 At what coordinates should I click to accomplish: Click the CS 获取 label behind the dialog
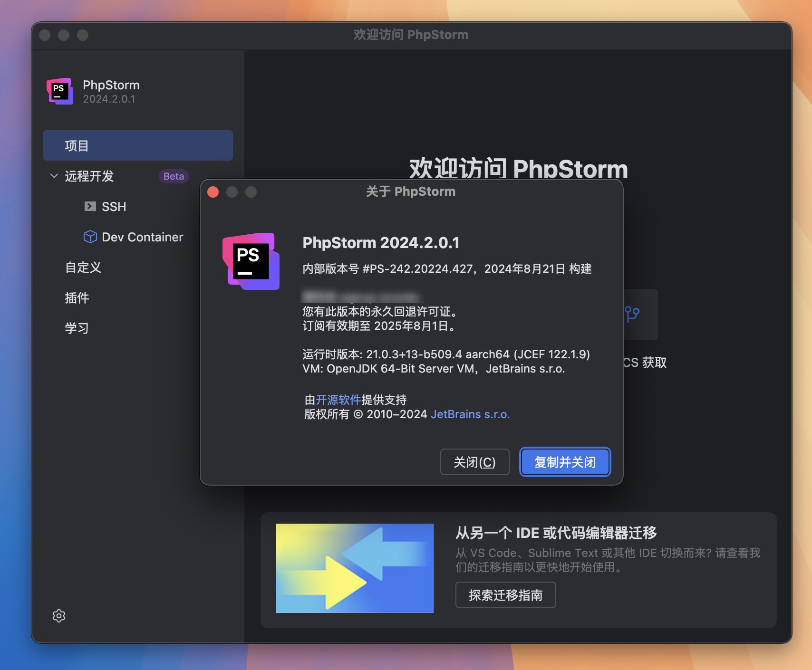645,363
